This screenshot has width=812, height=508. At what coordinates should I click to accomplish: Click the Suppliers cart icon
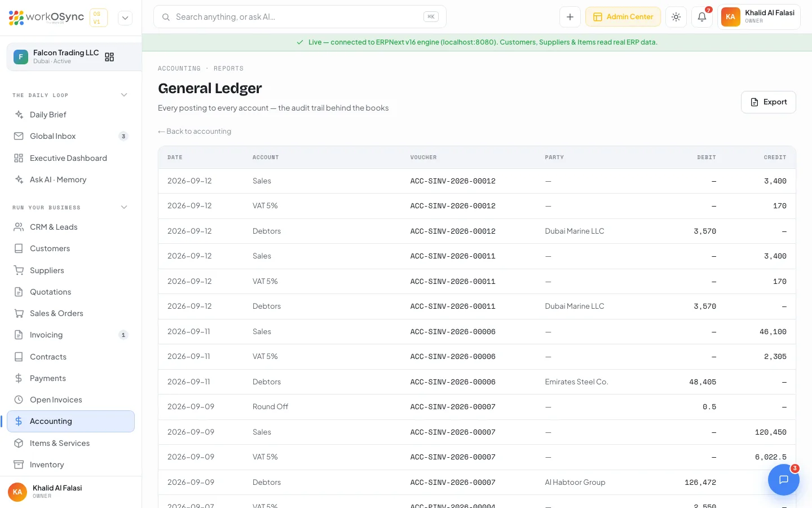(x=19, y=270)
